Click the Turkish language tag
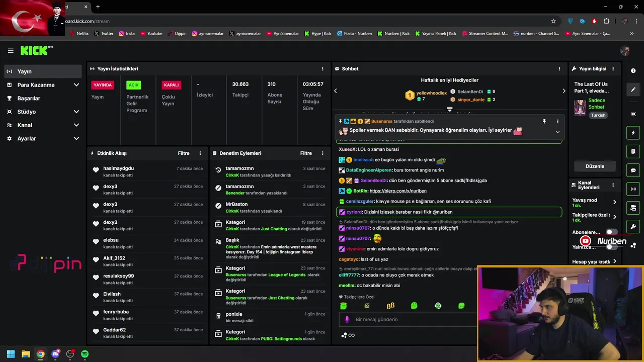 (x=598, y=115)
